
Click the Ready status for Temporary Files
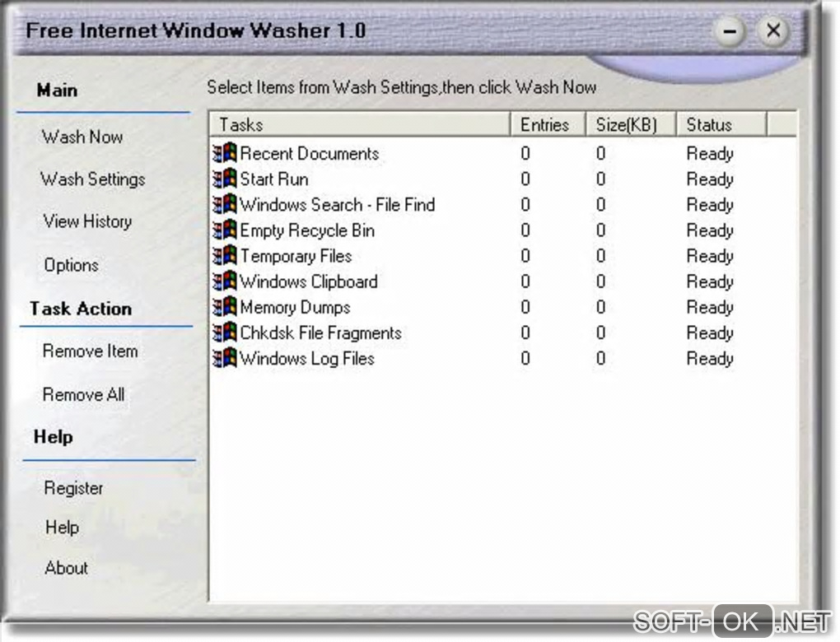coord(710,257)
